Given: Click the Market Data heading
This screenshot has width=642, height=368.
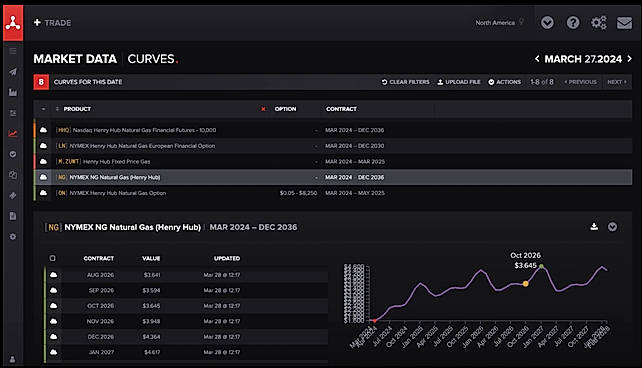Looking at the screenshot, I should [75, 59].
